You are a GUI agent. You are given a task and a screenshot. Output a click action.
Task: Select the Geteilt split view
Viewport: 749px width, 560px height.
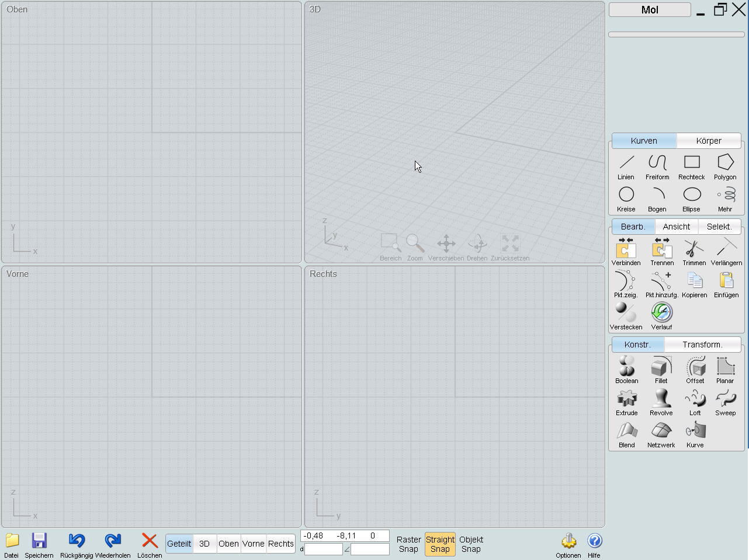click(179, 544)
